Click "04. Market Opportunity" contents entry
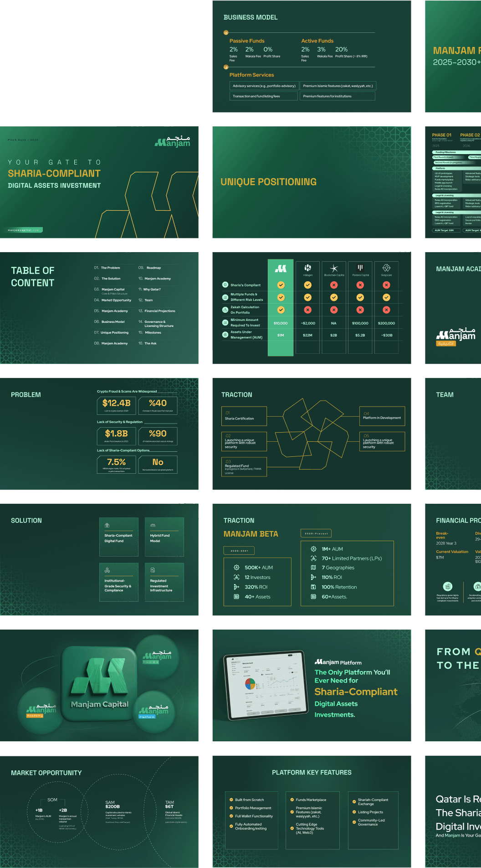 coord(113,300)
